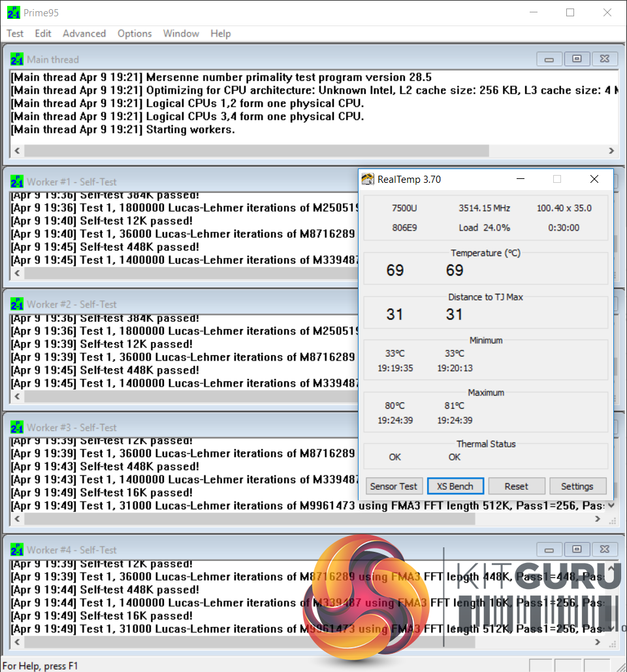The height and width of the screenshot is (672, 627).
Task: Click right scroll arrow in Worker #3 window
Action: pyautogui.click(x=598, y=519)
